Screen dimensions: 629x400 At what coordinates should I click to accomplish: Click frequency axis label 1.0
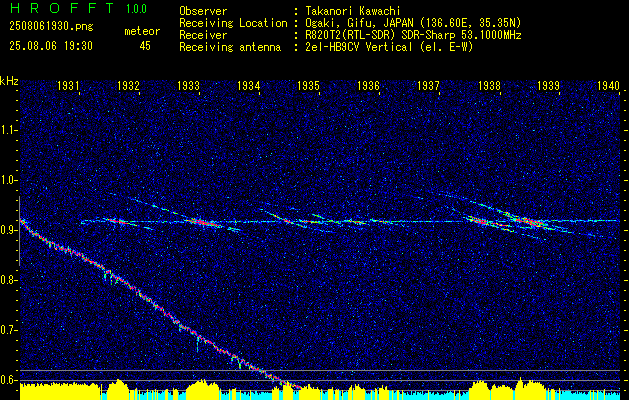[x=7, y=180]
